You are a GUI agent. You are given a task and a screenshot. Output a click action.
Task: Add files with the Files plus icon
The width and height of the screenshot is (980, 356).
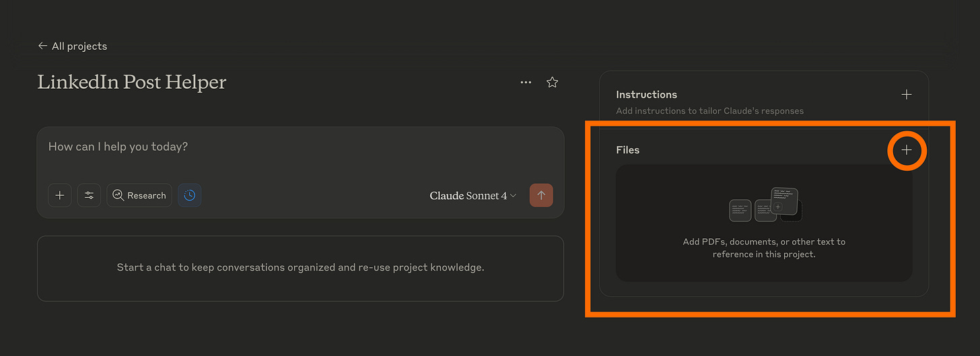(x=907, y=150)
